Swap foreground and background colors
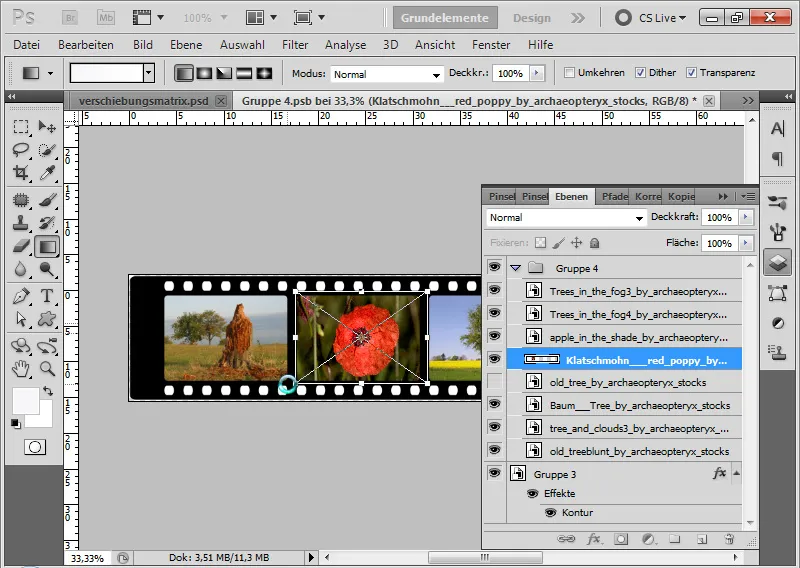This screenshot has width=800, height=568. pos(48,391)
